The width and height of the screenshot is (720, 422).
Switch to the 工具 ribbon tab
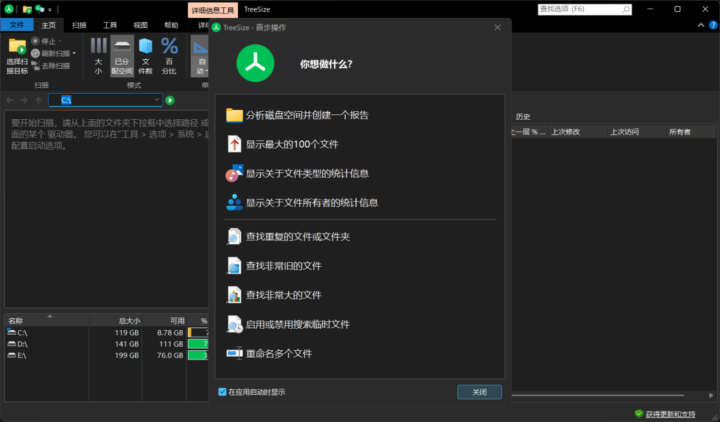[110, 24]
